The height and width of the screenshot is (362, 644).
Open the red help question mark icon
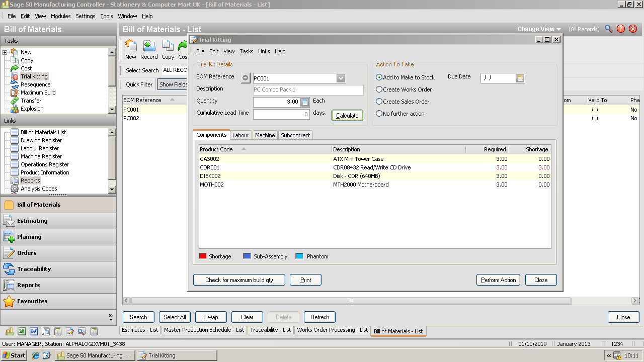click(621, 29)
